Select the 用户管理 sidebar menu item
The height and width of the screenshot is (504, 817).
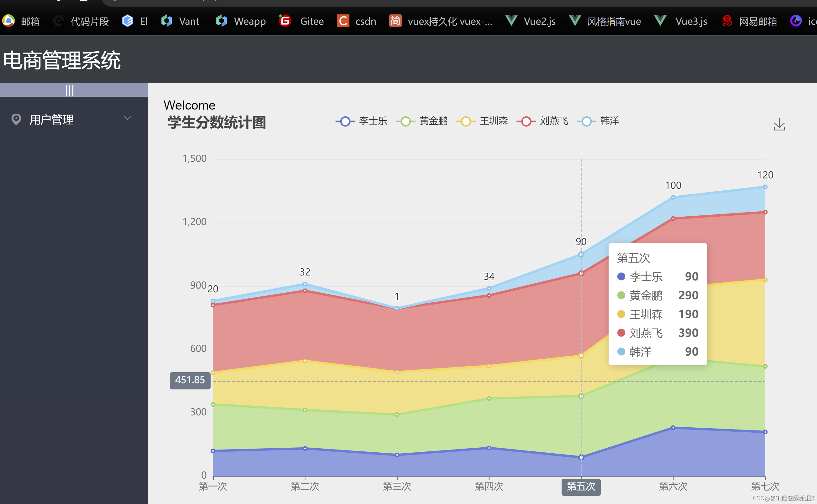pos(52,119)
